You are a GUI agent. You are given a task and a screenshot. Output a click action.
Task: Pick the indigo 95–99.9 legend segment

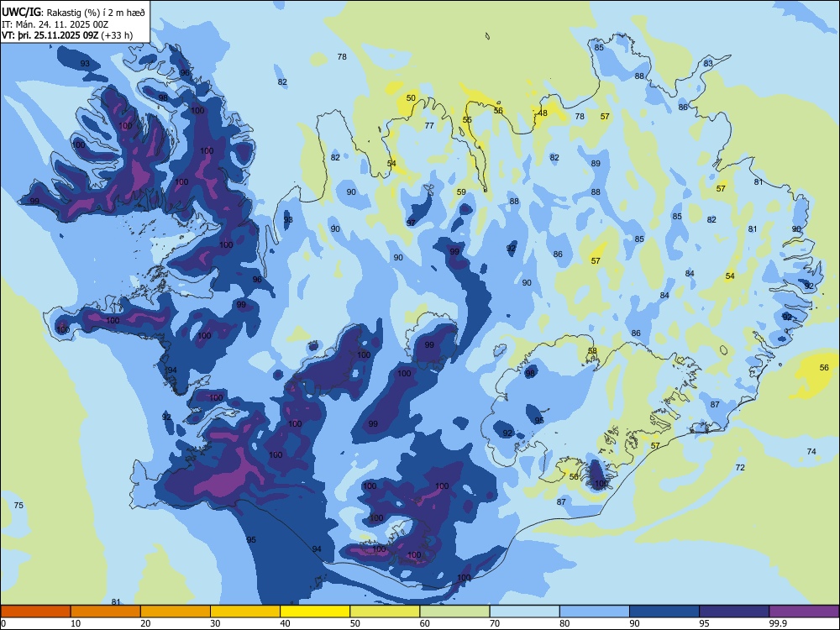click(x=734, y=612)
